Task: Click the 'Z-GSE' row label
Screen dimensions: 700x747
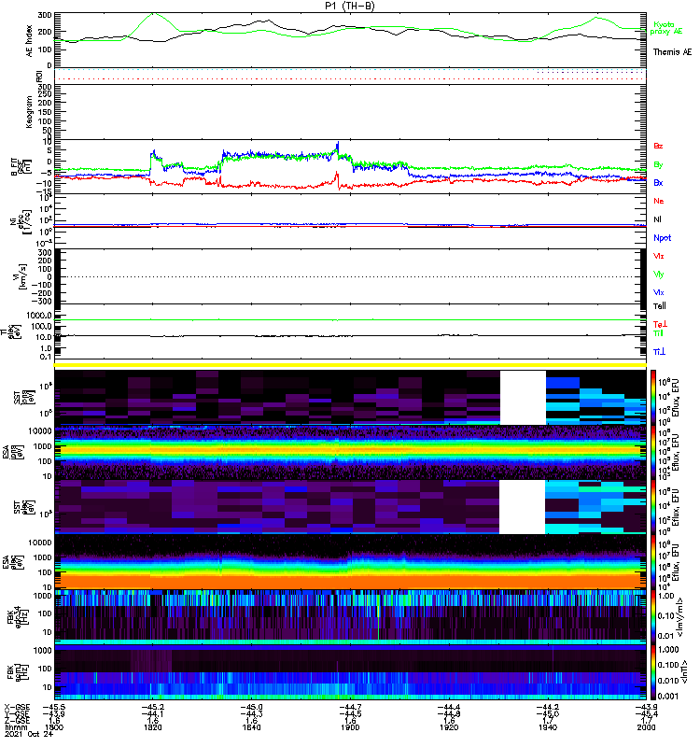Action: (17, 720)
